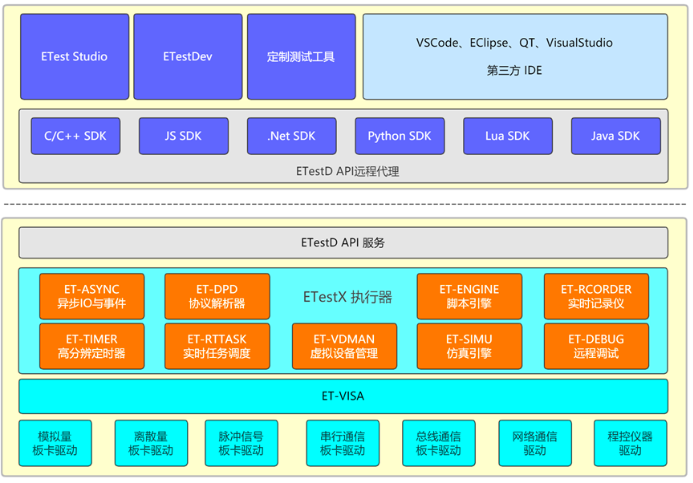Select the ETestDev block
Viewport: 693px width, 483px height.
(188, 57)
